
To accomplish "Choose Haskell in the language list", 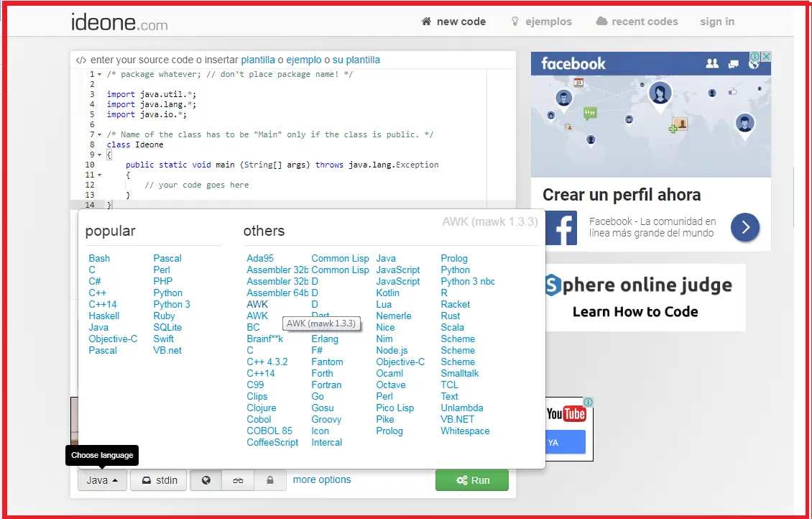I will tap(103, 316).
